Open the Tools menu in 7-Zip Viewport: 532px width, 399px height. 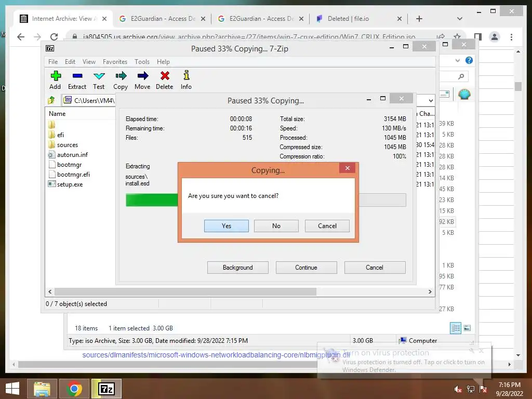(x=142, y=61)
